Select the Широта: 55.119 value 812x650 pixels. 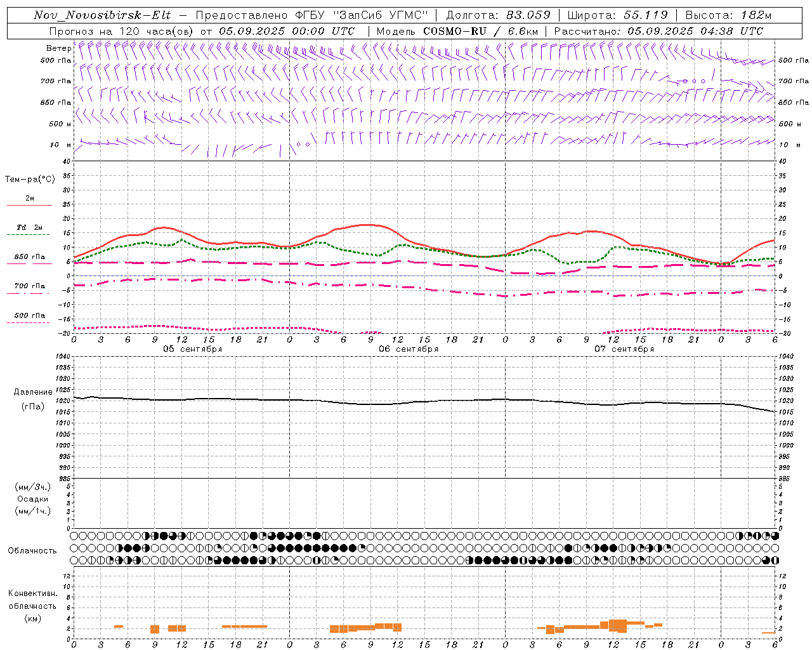pyautogui.click(x=618, y=15)
